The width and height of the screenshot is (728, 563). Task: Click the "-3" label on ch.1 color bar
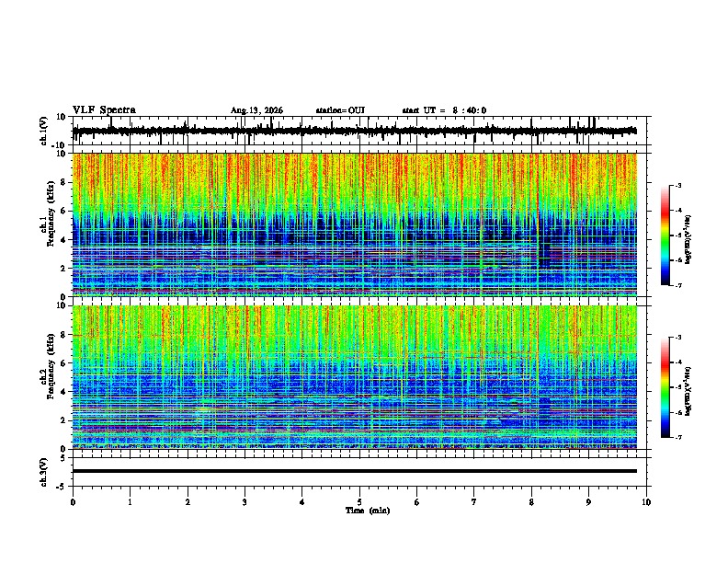pyautogui.click(x=677, y=185)
